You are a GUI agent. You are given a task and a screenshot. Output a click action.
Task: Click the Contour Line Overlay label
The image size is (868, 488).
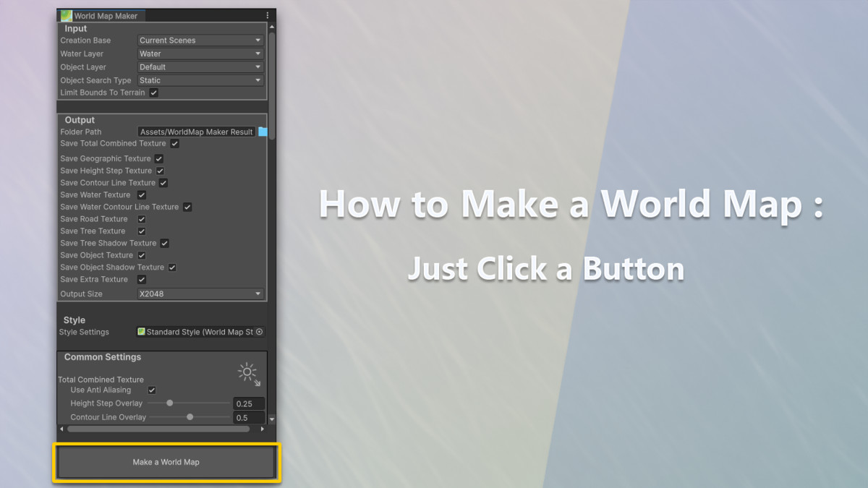(109, 417)
